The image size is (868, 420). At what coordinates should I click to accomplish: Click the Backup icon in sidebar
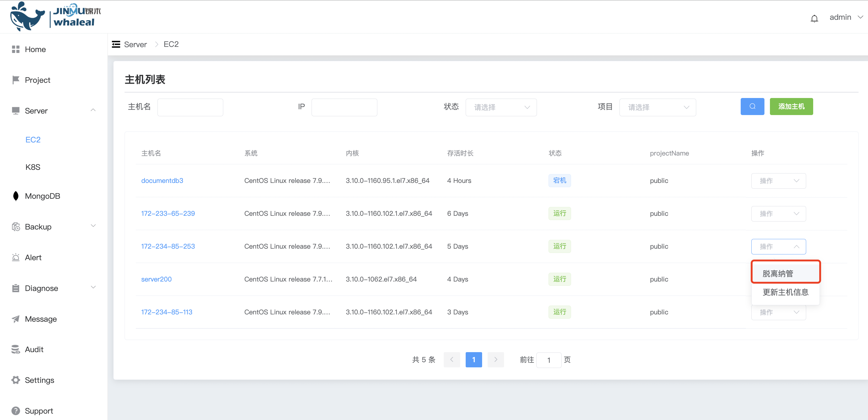tap(16, 227)
